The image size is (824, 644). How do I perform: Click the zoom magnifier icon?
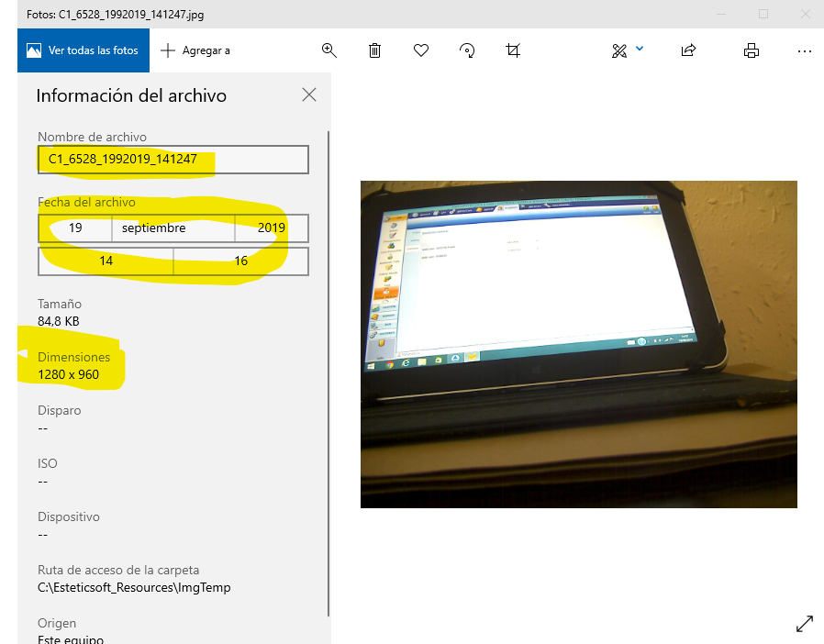pos(329,50)
